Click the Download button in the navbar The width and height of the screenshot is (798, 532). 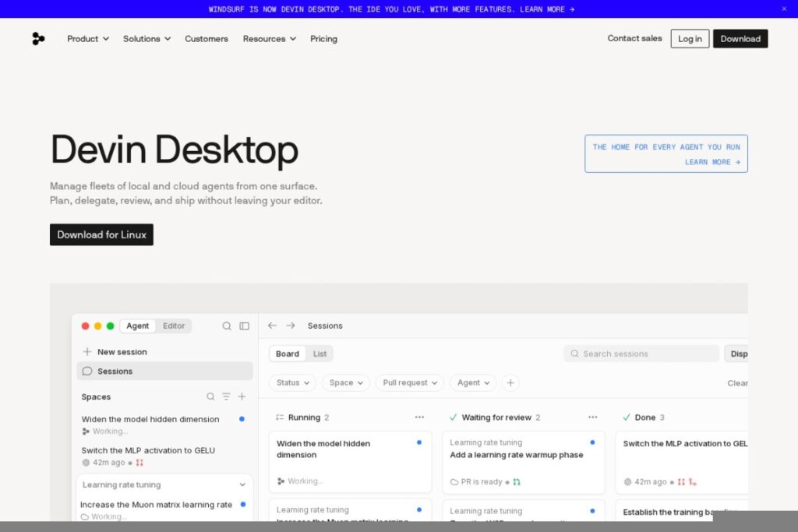coord(740,39)
